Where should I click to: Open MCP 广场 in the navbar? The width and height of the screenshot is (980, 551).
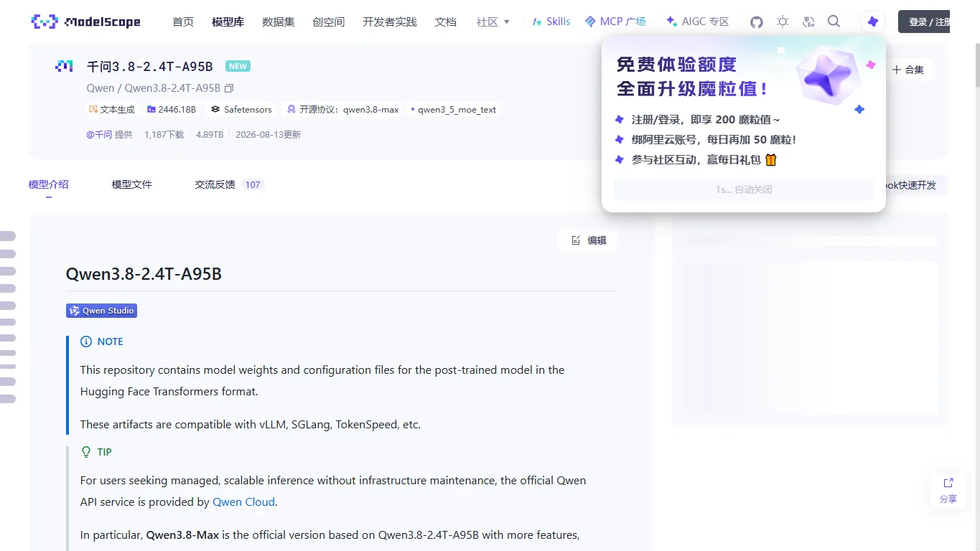[615, 22]
